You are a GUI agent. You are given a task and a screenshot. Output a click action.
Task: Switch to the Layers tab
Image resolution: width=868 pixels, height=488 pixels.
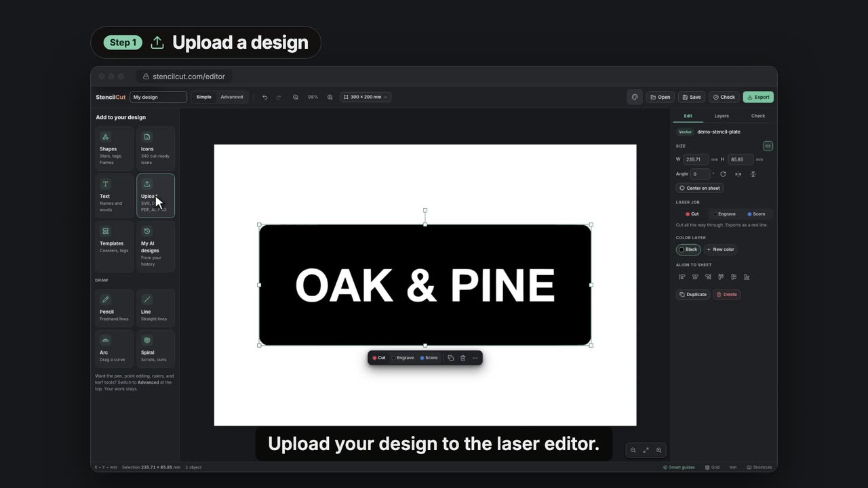point(722,116)
